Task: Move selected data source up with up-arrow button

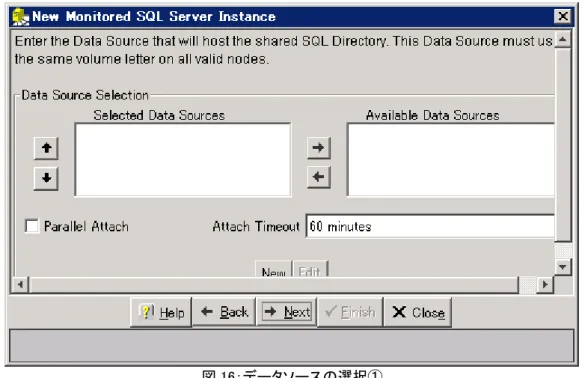Action: [x=46, y=148]
